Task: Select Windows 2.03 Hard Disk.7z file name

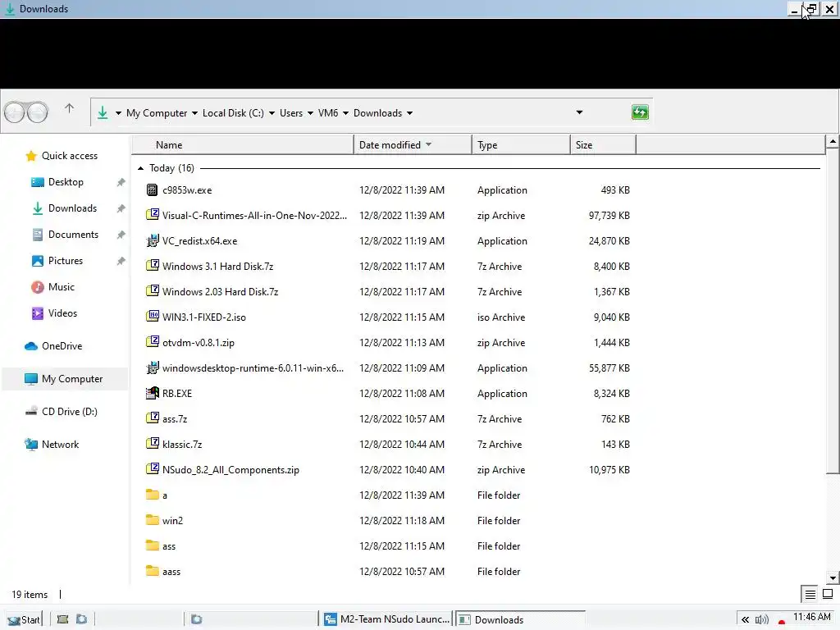Action: click(220, 292)
